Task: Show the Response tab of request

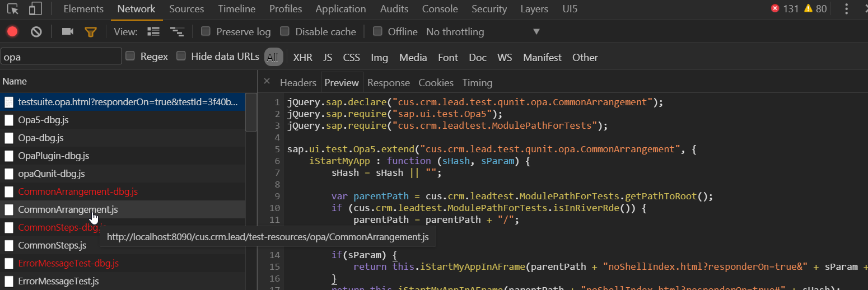Action: point(389,82)
